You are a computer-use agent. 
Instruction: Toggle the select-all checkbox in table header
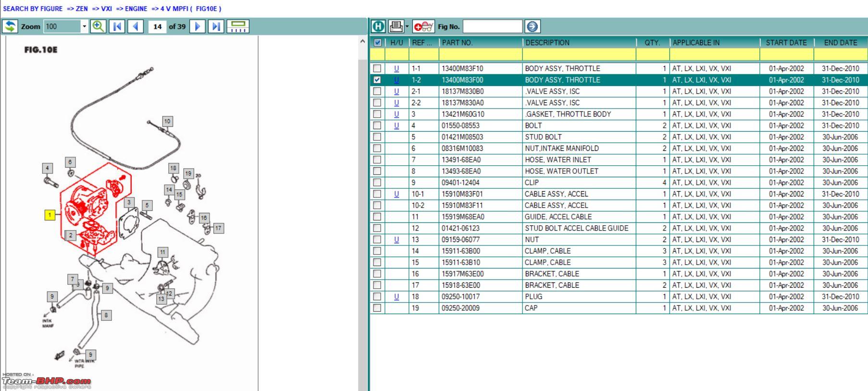[377, 42]
